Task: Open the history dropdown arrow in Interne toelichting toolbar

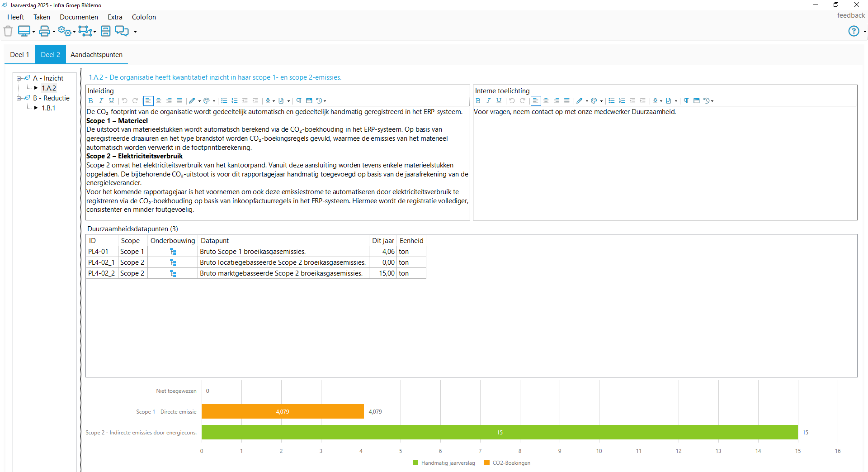Action: pos(712,101)
